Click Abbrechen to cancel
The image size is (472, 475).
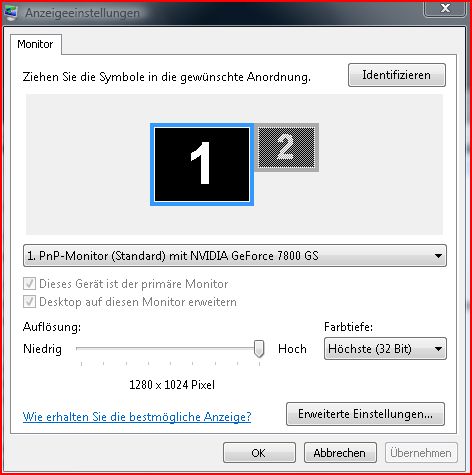[340, 453]
